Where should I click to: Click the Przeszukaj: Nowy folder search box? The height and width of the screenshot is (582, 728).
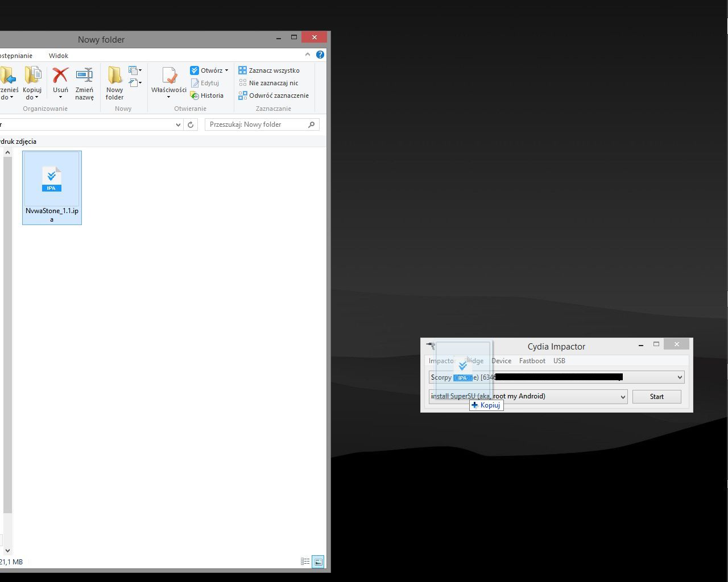pos(256,124)
